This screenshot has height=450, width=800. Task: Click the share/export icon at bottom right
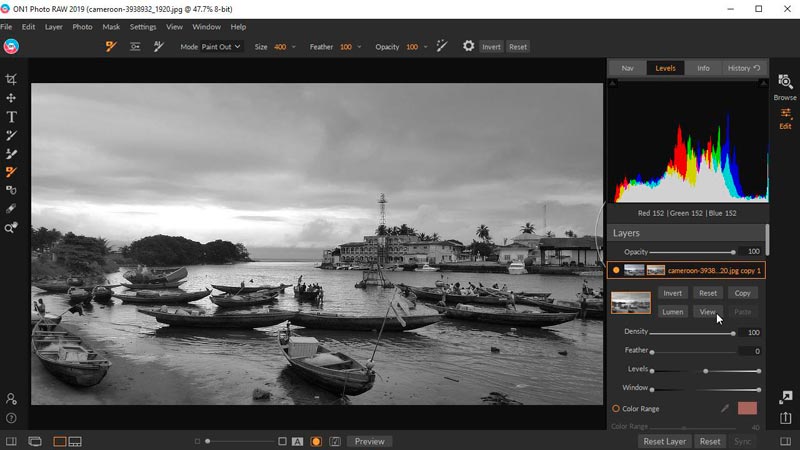pyautogui.click(x=786, y=418)
